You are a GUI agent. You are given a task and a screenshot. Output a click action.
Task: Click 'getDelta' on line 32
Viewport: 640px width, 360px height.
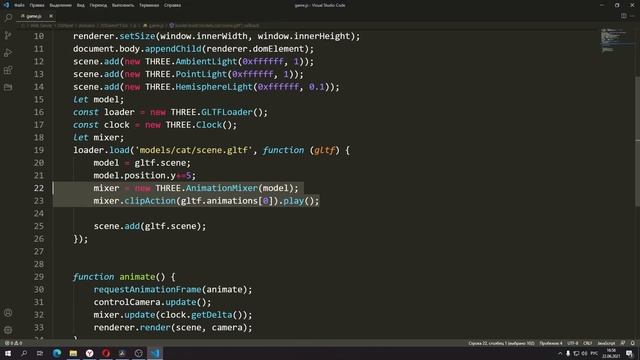[x=211, y=315]
